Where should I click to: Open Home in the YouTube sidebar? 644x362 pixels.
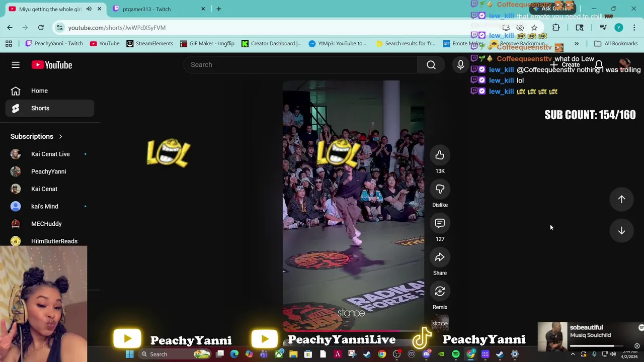click(49, 91)
